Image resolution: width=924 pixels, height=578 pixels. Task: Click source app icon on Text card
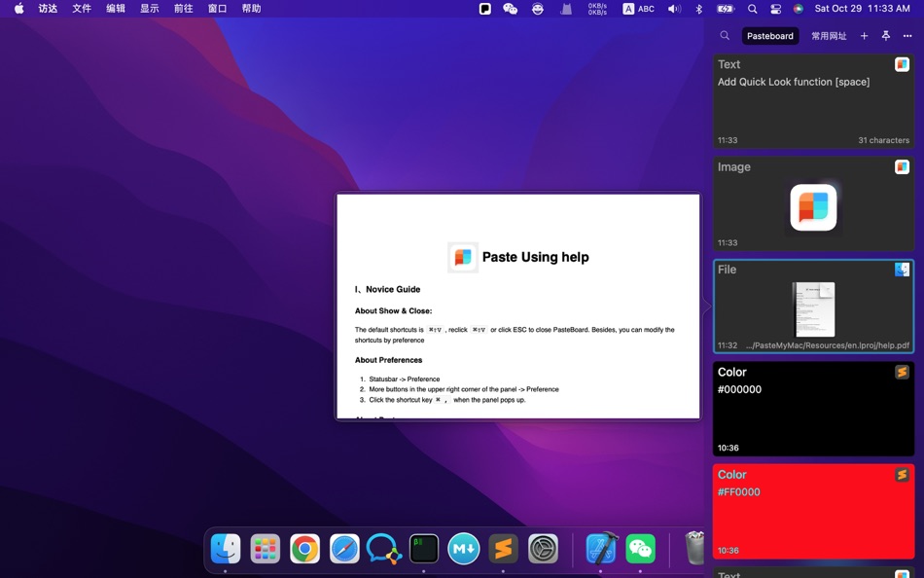[902, 64]
